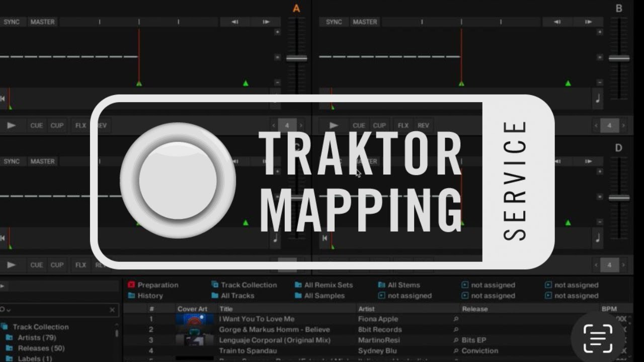Screen dimensions: 644x362
Task: Toggle SYNC on Deck A
Action: click(12, 22)
